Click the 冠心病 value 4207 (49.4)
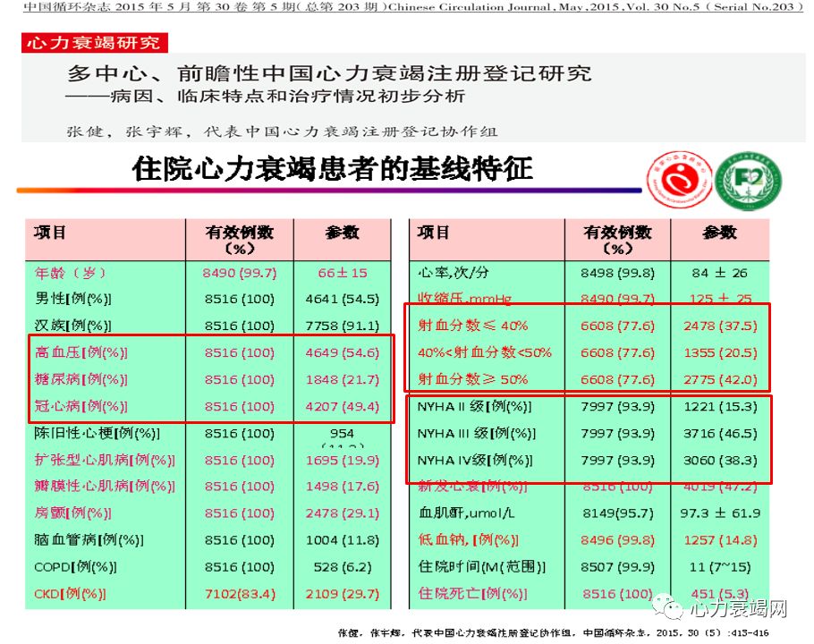 pyautogui.click(x=342, y=406)
